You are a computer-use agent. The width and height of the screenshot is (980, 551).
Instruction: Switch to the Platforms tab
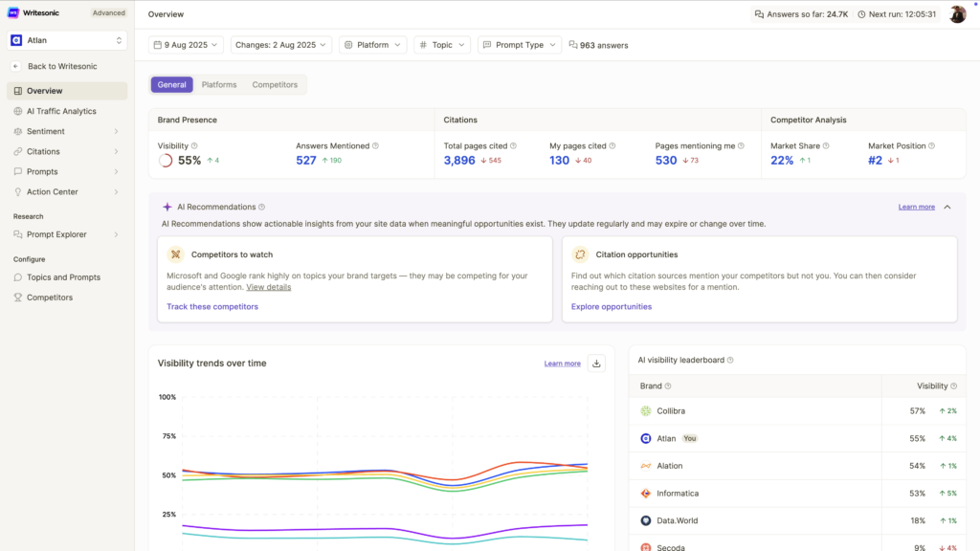pos(218,84)
